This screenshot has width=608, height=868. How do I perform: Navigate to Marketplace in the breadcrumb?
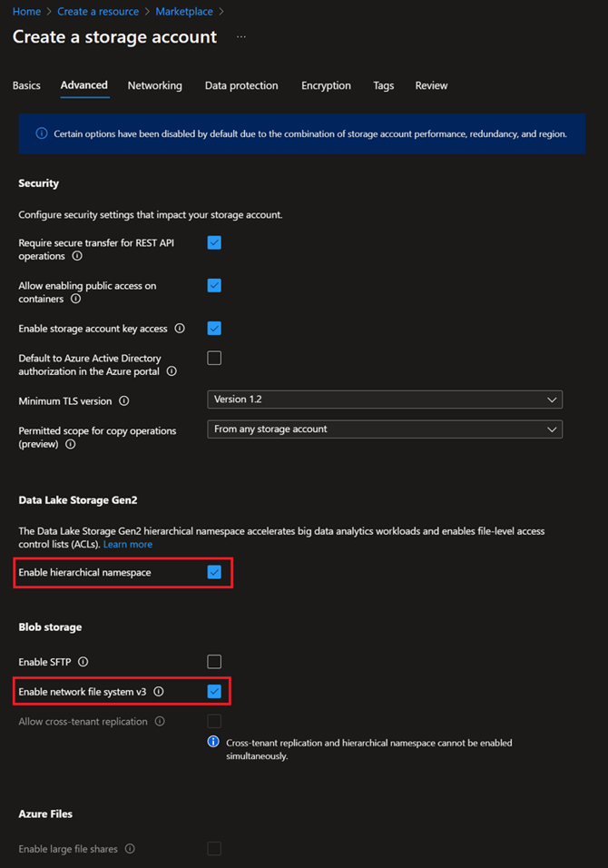tap(184, 12)
